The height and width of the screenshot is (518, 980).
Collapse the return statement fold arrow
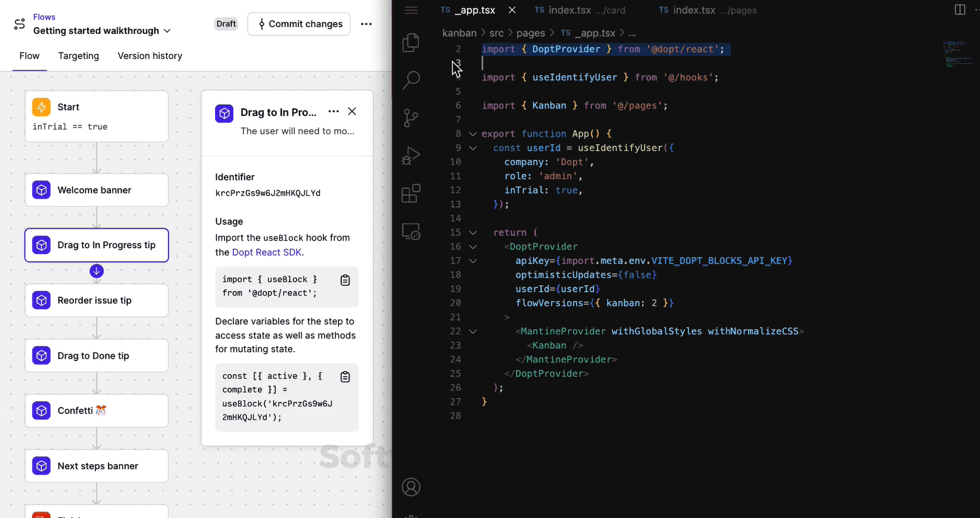pyautogui.click(x=473, y=233)
